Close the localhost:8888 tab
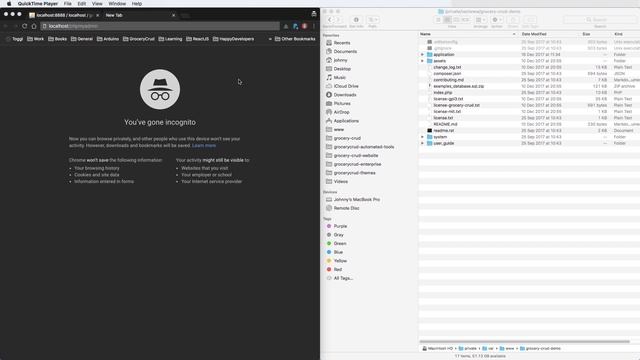 (98, 15)
